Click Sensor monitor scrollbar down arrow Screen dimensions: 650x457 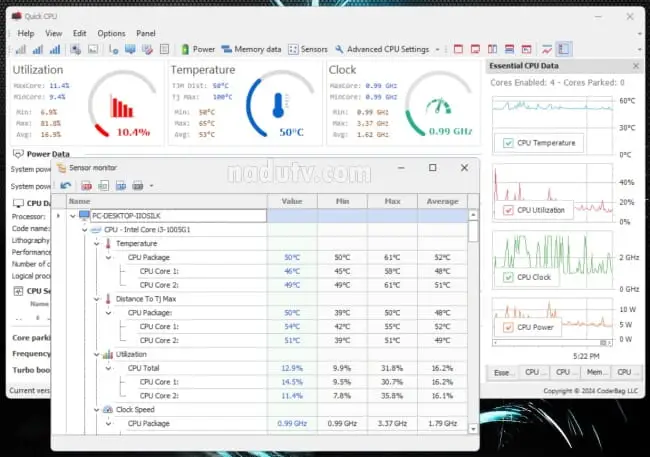(x=473, y=429)
